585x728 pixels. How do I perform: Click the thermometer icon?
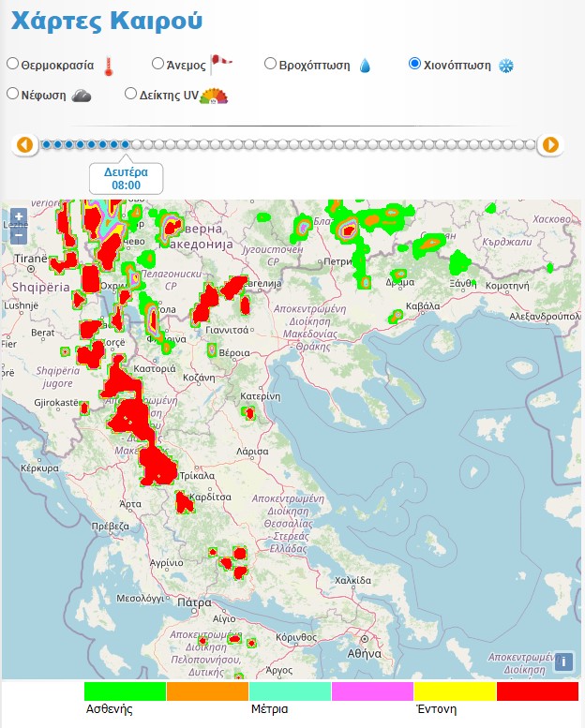[x=109, y=67]
